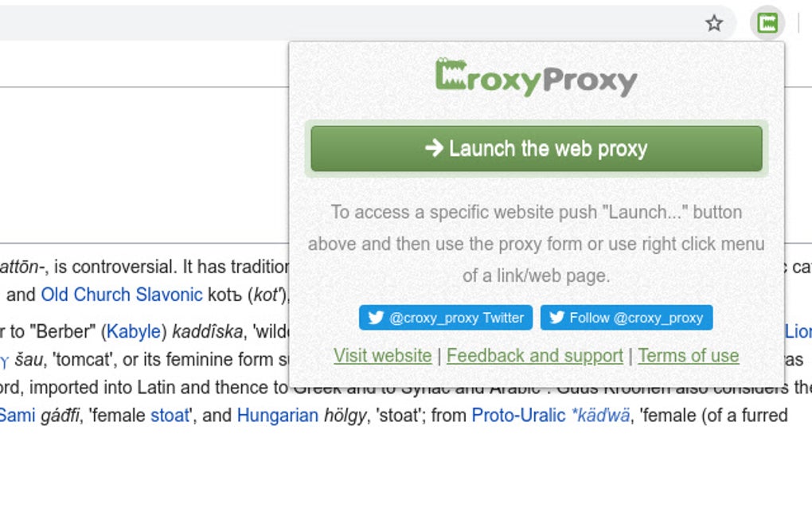Viewport: 812px width, 508px height.
Task: Follow the Old Church Slavonic link
Action: tap(122, 295)
